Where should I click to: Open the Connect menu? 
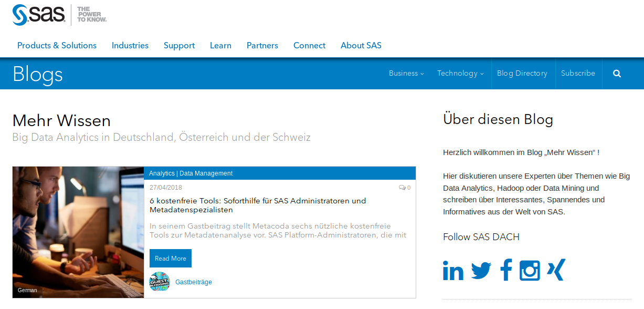click(309, 46)
